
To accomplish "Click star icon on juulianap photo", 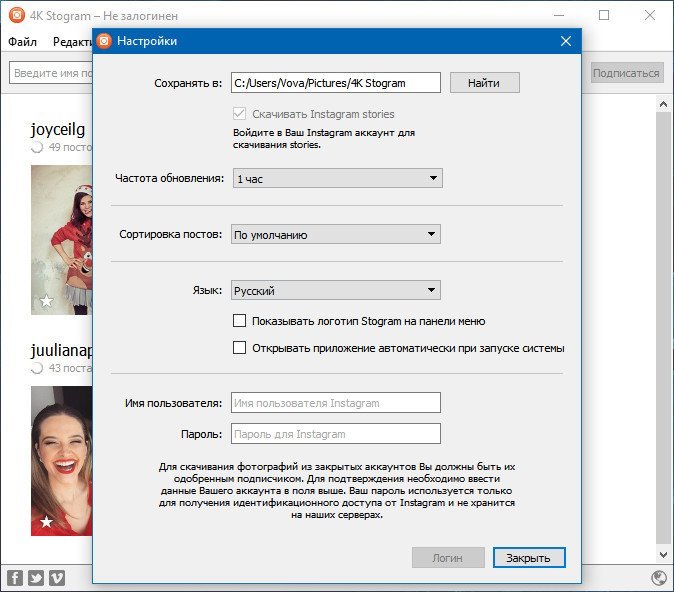I will pos(46,522).
